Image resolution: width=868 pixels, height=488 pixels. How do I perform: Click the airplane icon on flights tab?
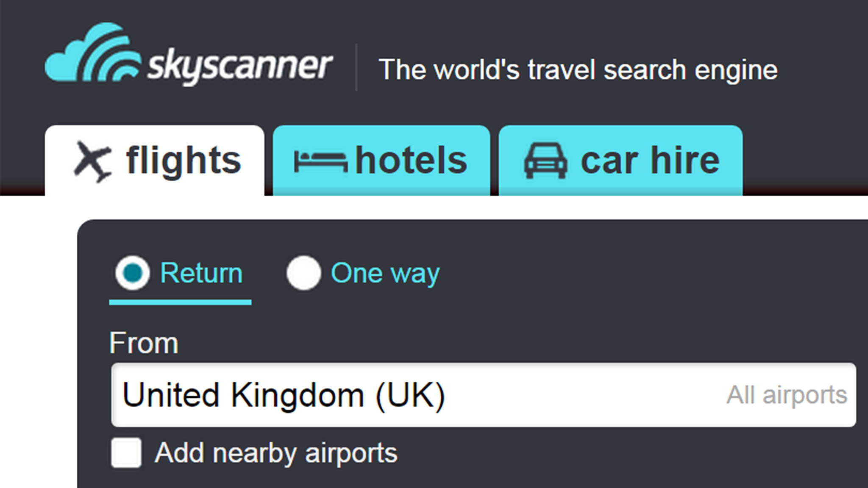pyautogui.click(x=93, y=161)
